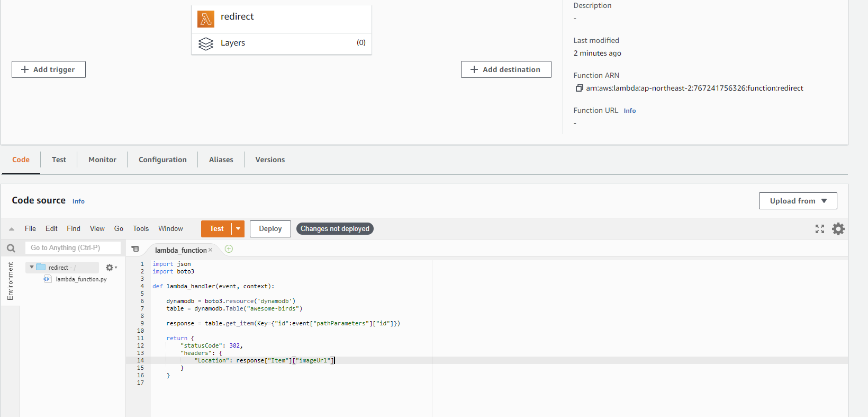Go to the Versions tab
This screenshot has height=417, width=868.
tap(270, 159)
